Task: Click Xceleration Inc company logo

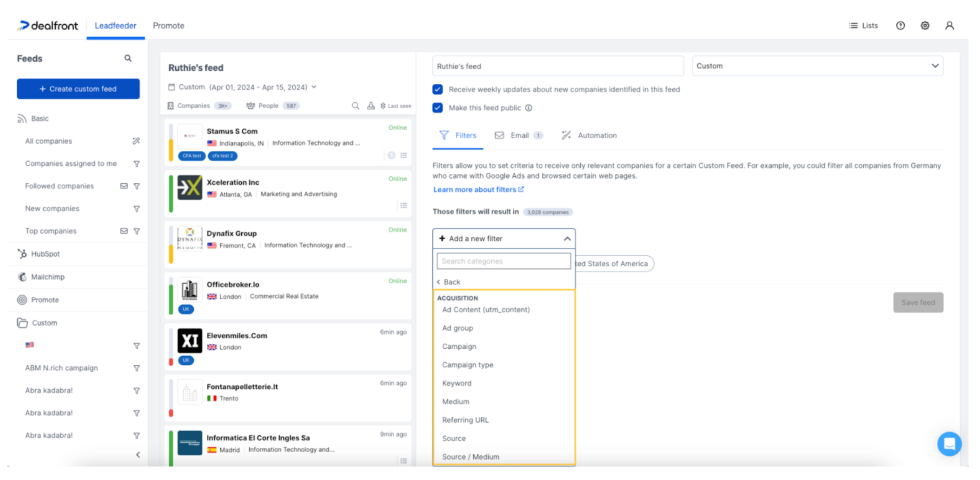Action: [190, 187]
